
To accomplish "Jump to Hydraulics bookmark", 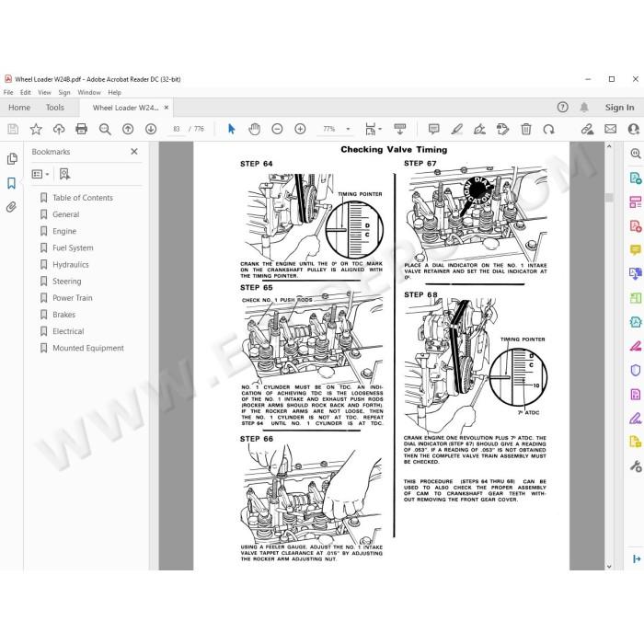I will (x=71, y=265).
